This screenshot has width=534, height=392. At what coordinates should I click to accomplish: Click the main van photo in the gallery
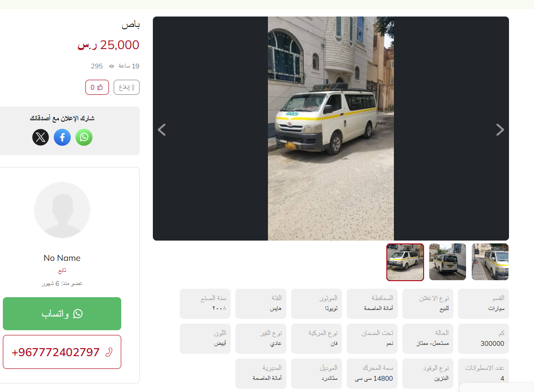pos(331,128)
